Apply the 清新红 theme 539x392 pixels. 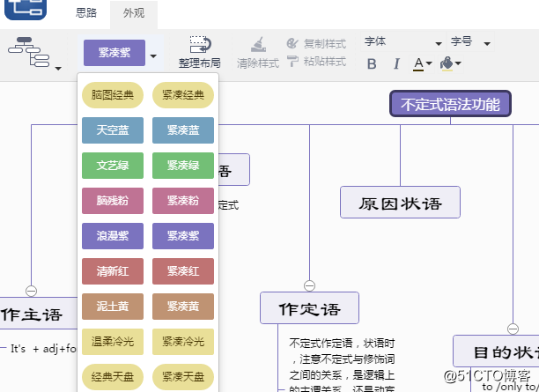[113, 271]
